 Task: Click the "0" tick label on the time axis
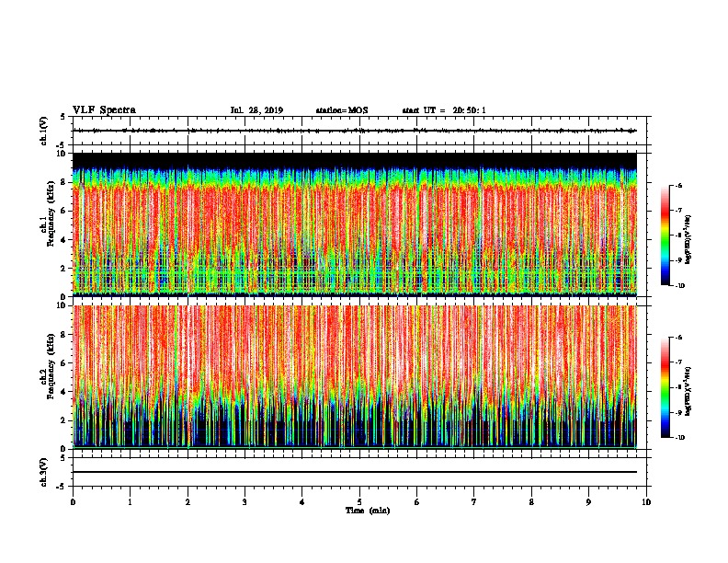[x=73, y=502]
